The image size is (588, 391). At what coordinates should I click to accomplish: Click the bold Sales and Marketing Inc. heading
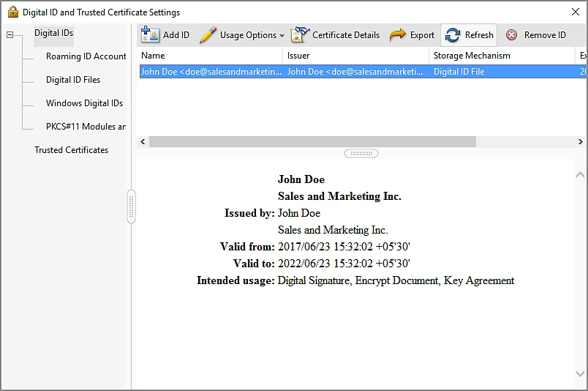(x=339, y=196)
